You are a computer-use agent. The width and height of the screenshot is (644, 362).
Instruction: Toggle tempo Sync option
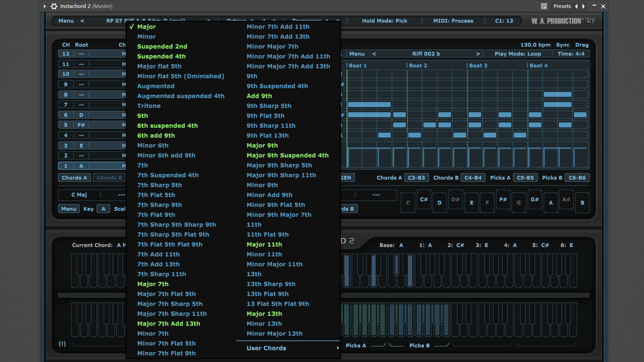(563, 45)
